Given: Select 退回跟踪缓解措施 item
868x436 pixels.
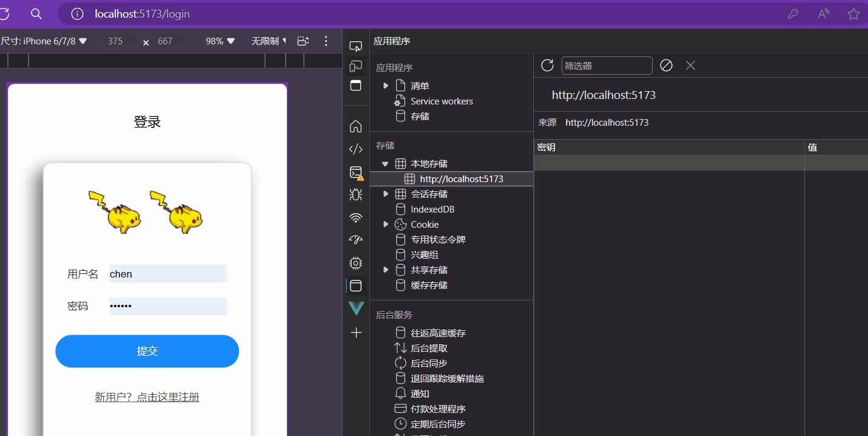Looking at the screenshot, I should click(447, 379).
